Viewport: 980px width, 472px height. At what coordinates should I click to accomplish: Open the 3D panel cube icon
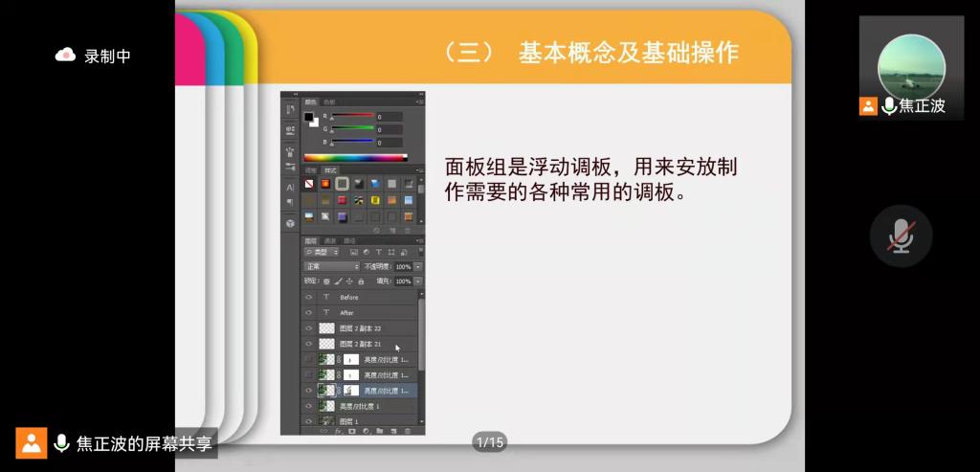tap(290, 222)
